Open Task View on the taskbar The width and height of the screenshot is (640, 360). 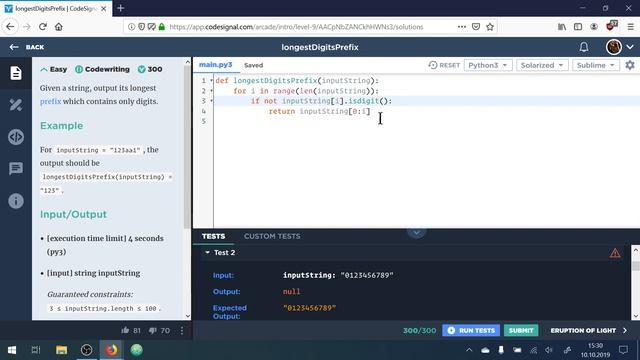click(36, 350)
